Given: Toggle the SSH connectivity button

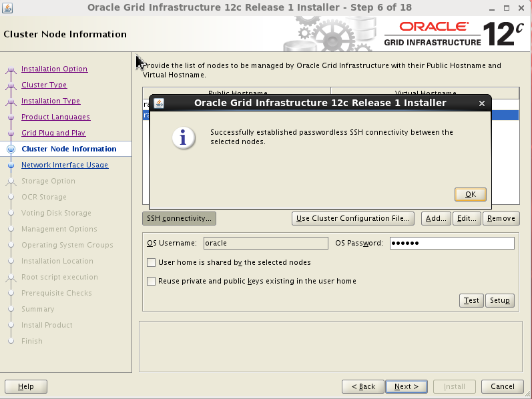Looking at the screenshot, I should point(179,218).
